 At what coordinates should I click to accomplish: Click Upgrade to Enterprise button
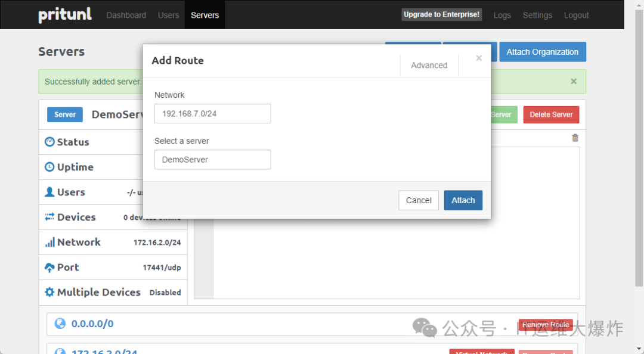(441, 15)
